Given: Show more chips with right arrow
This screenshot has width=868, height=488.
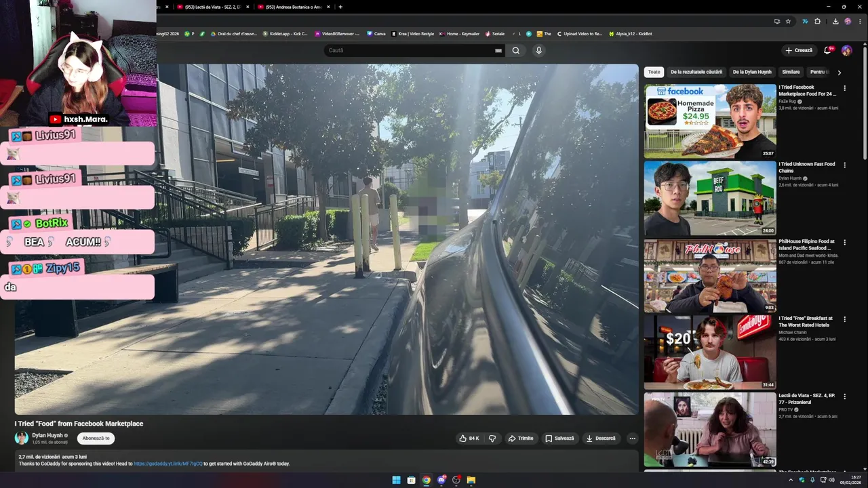Looking at the screenshot, I should pos(839,72).
